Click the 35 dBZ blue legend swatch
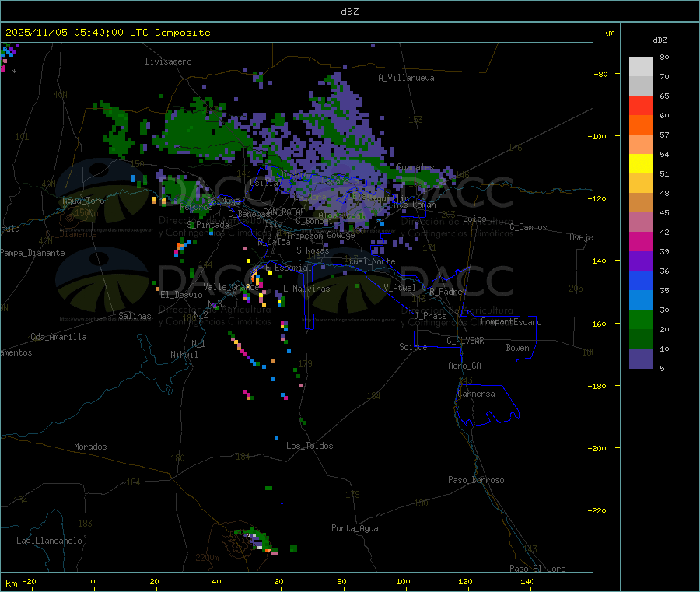The width and height of the screenshot is (700, 592). pos(641,300)
